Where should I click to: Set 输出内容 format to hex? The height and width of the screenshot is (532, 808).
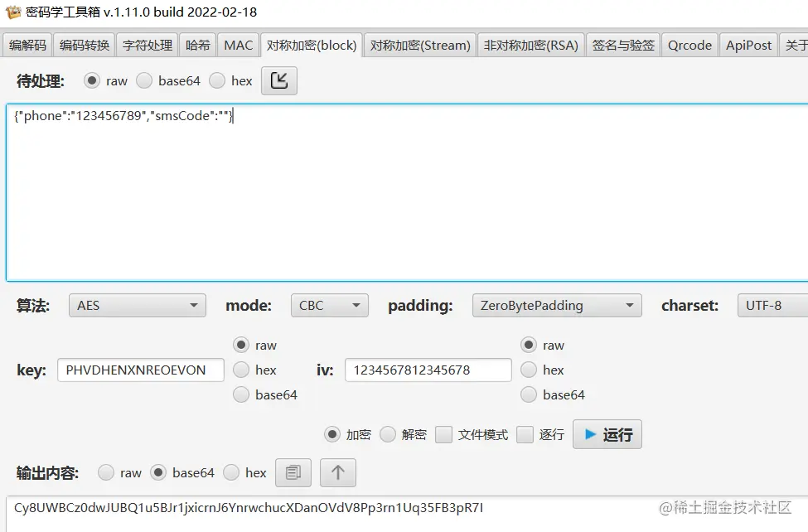231,472
